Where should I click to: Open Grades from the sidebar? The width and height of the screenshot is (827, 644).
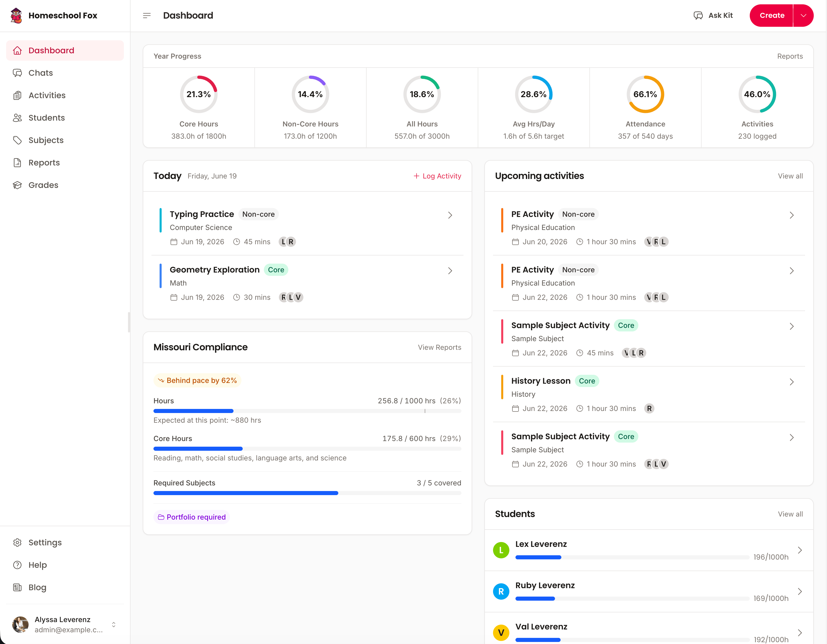65,185
